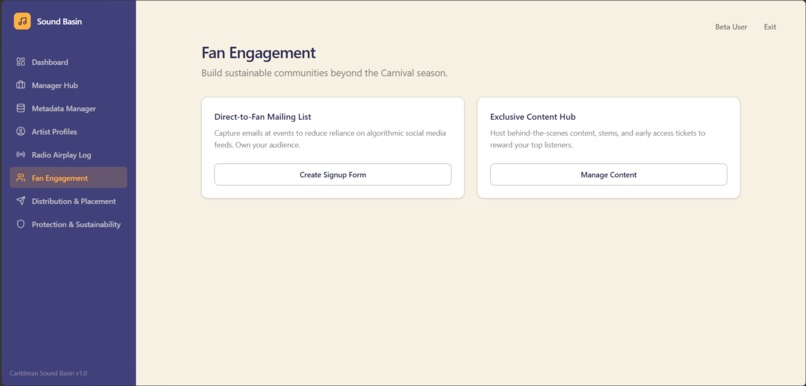806x386 pixels.
Task: Open the Dashboard menu label
Action: (x=50, y=62)
